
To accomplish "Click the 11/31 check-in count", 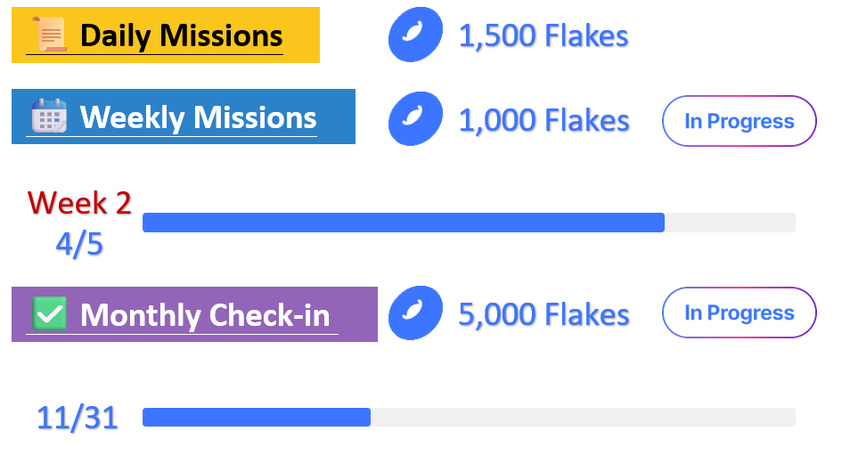I will 78,418.
